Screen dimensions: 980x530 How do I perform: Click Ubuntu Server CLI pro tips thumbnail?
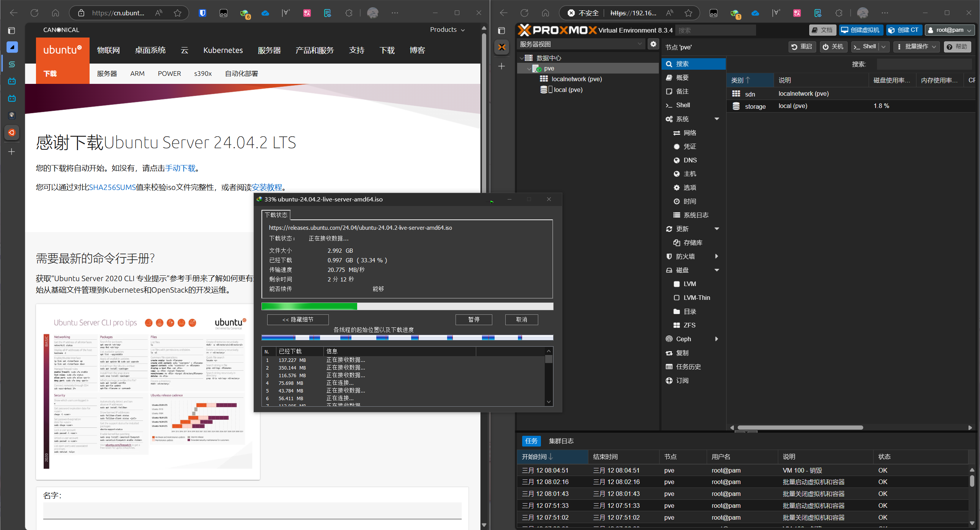pos(148,392)
